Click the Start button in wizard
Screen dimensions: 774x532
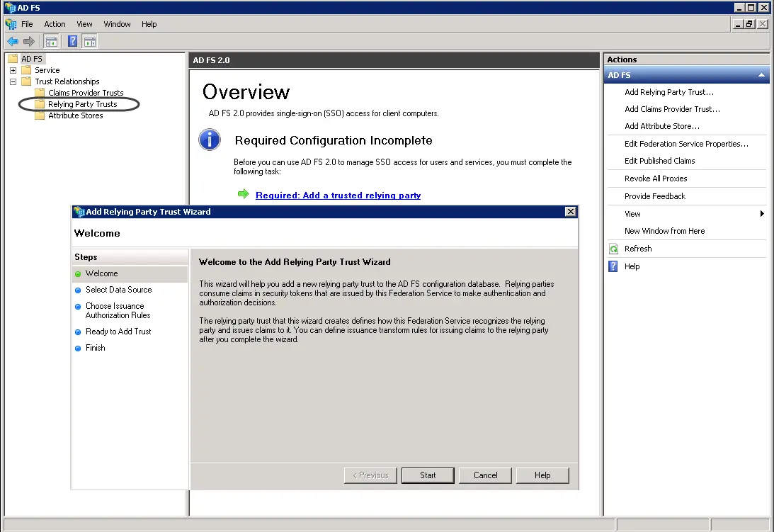pyautogui.click(x=428, y=475)
